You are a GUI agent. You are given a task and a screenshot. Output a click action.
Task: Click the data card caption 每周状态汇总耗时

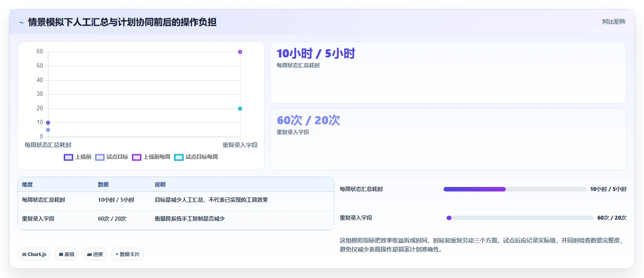click(298, 65)
